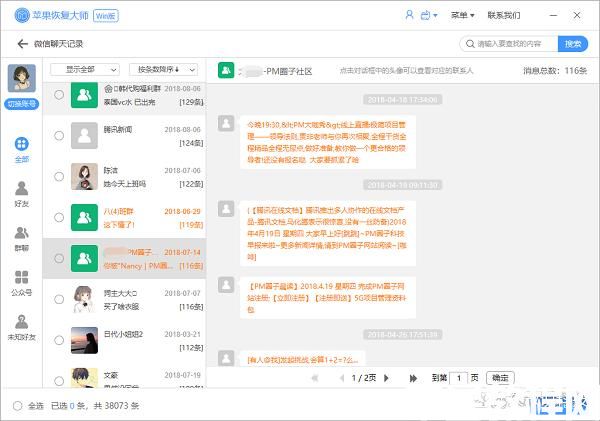Click the 消息总数 116条 label

click(555, 71)
